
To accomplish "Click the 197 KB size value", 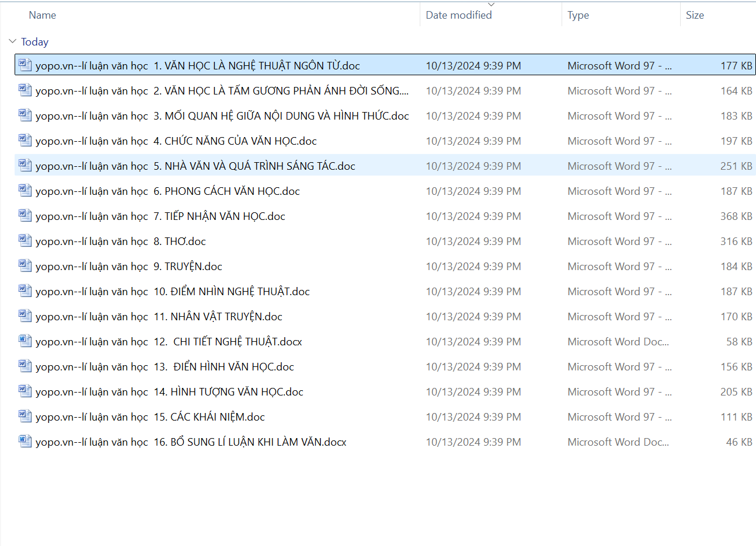I will (736, 141).
